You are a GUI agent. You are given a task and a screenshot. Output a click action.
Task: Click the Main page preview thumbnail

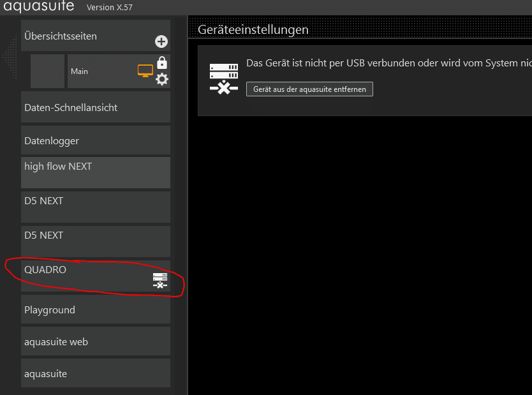pos(47,71)
